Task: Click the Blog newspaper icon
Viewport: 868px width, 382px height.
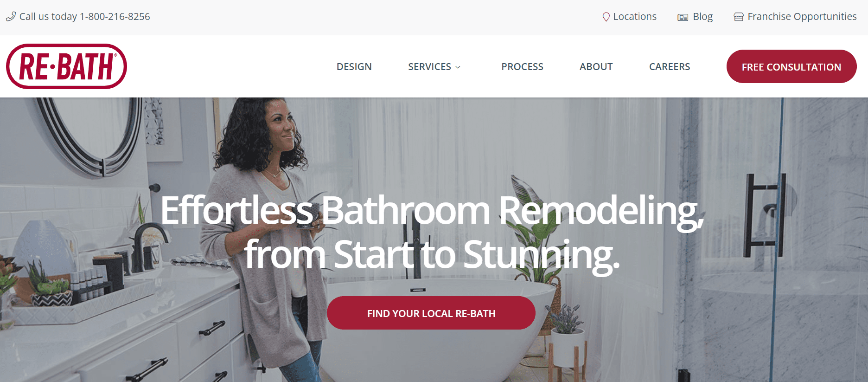Action: tap(683, 17)
